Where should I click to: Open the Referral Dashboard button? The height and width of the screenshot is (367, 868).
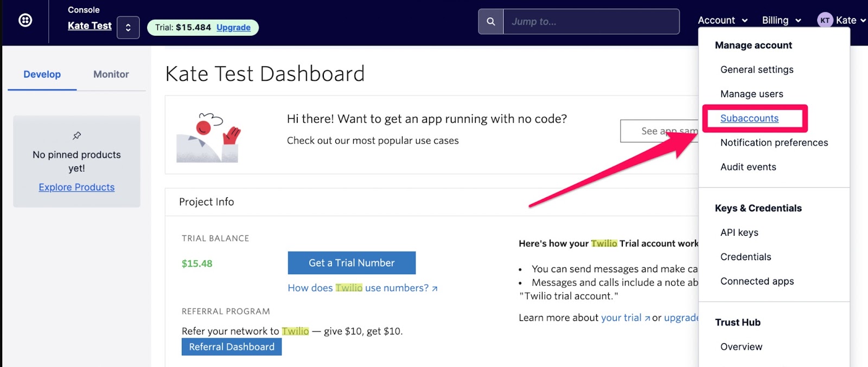[x=232, y=347]
